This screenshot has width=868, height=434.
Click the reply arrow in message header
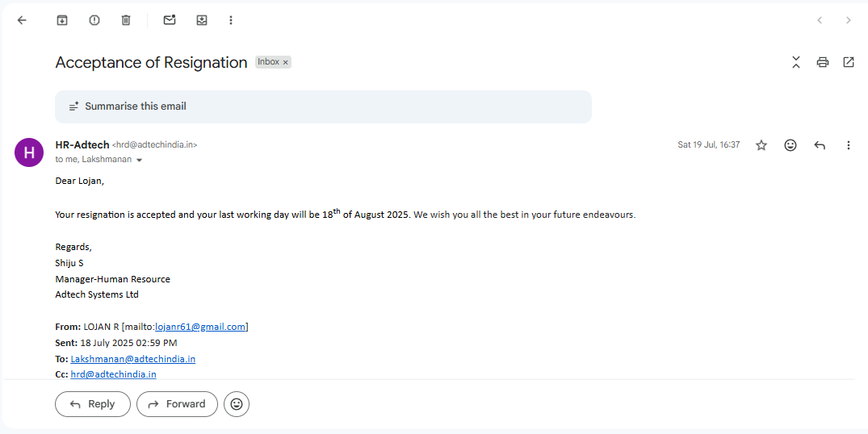820,145
